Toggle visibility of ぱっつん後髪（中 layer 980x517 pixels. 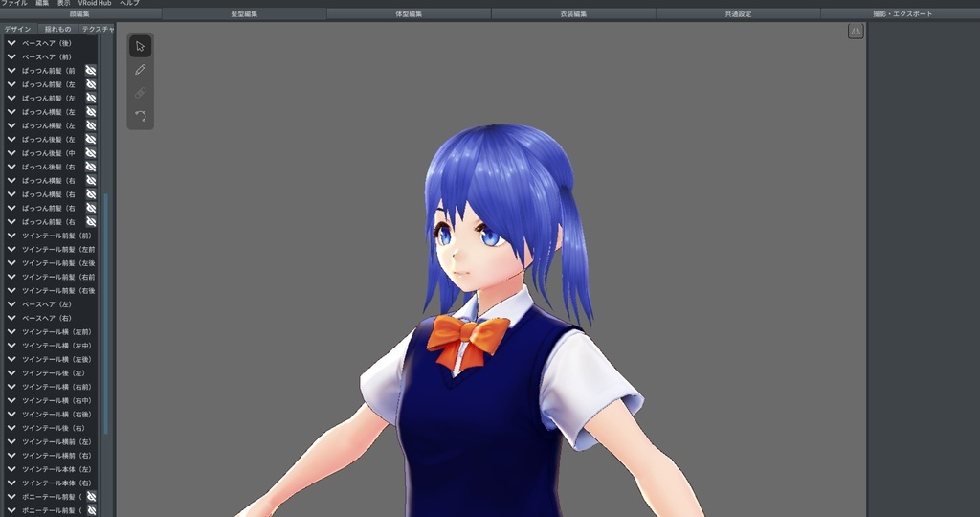click(91, 153)
